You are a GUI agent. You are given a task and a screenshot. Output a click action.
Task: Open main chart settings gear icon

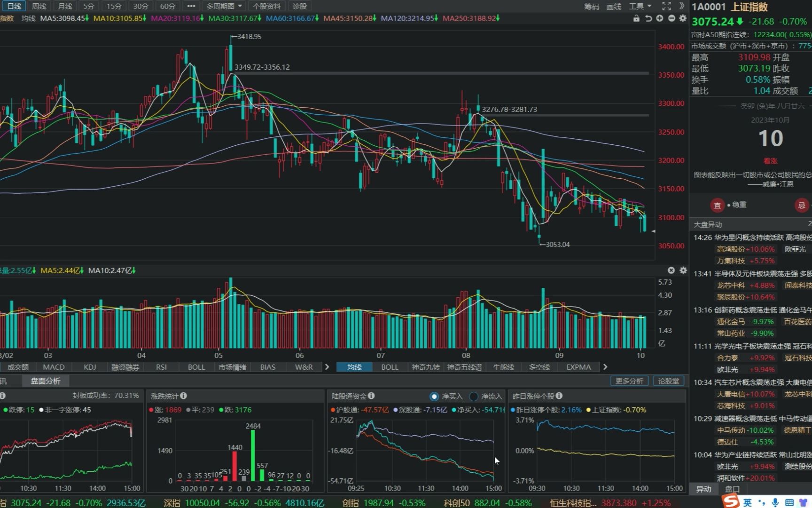click(683, 18)
